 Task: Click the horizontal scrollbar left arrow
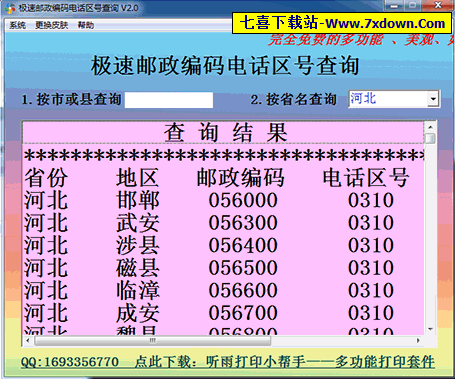click(x=28, y=340)
